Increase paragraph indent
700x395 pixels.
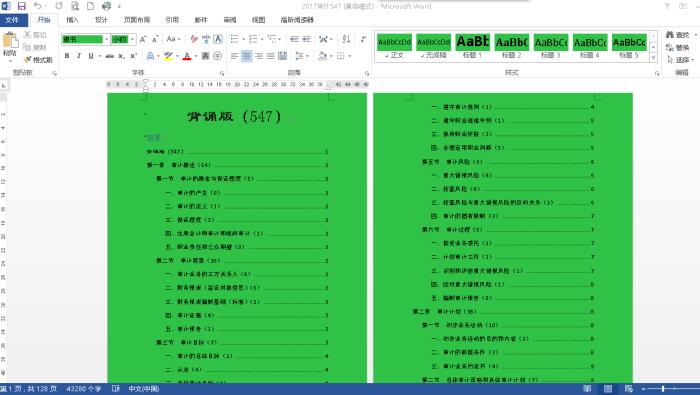point(307,39)
